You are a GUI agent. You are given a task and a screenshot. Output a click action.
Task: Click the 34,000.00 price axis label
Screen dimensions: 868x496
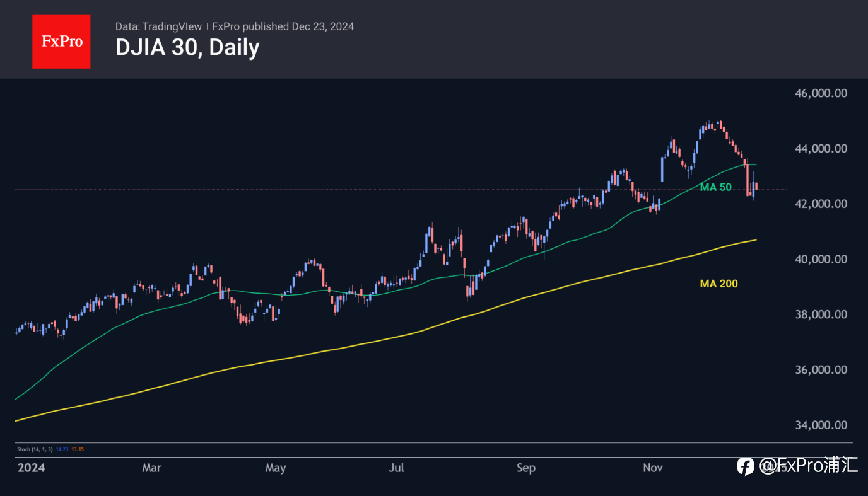tap(820, 425)
